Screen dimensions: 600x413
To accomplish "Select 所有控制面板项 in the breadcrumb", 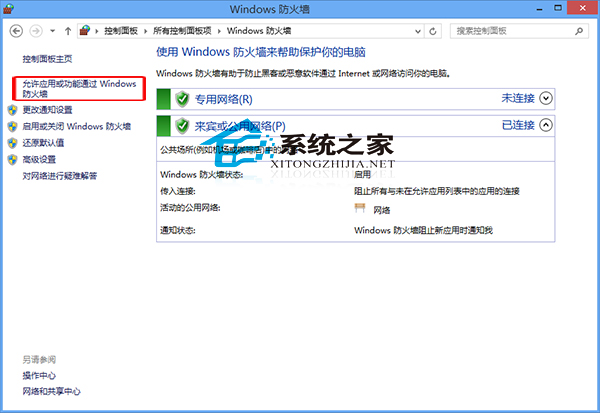I will pos(182,31).
